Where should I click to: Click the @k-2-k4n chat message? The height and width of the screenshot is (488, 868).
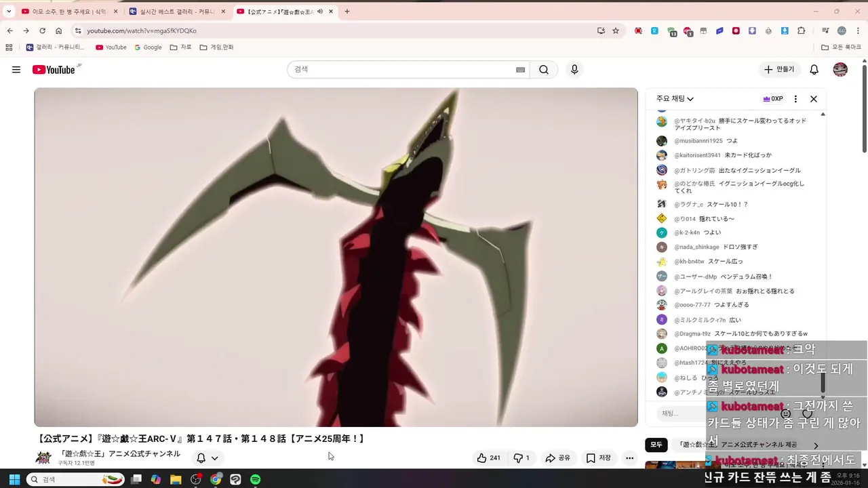tap(697, 232)
